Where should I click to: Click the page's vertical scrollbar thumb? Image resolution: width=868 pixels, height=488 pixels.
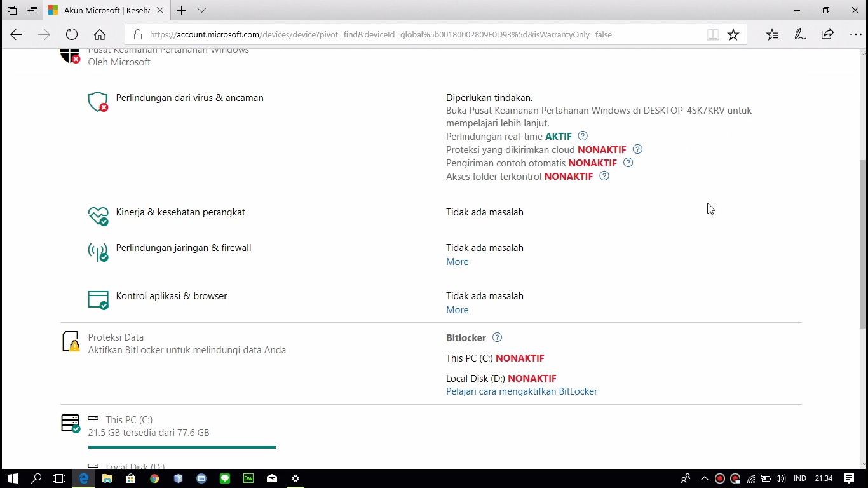pos(862,244)
